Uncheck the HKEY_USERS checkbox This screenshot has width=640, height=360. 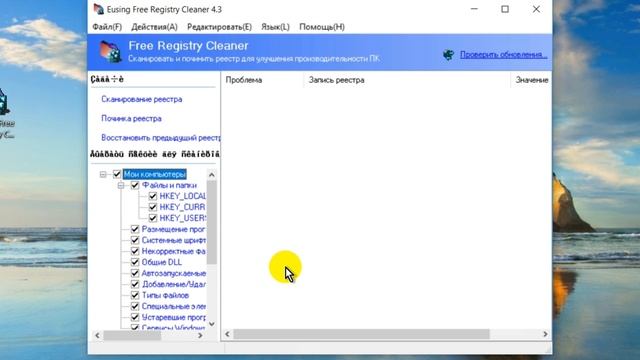click(153, 218)
